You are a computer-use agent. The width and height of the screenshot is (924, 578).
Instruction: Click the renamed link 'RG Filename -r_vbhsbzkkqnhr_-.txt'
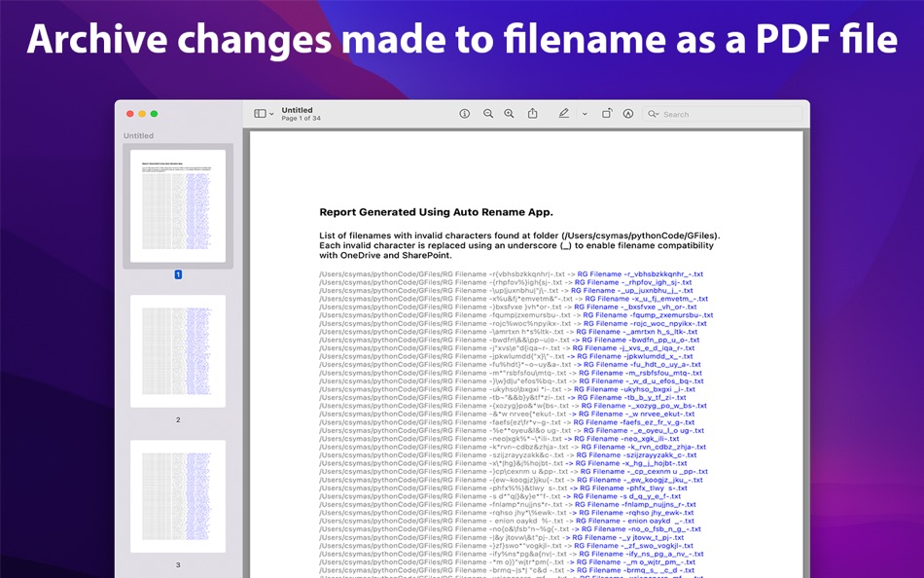coord(640,274)
